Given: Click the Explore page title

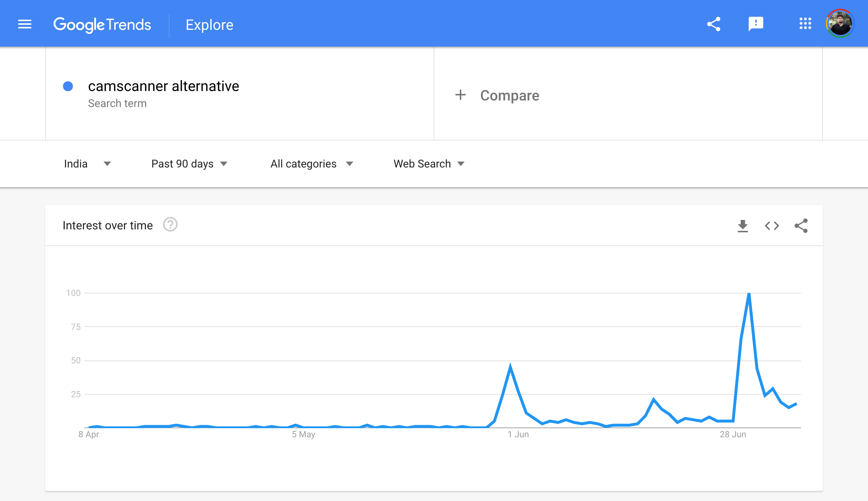Looking at the screenshot, I should [210, 25].
